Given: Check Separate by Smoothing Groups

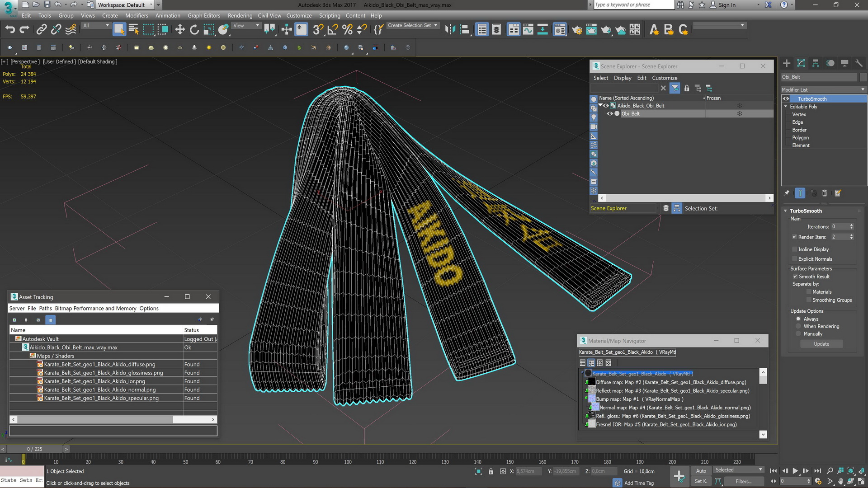Looking at the screenshot, I should [x=809, y=300].
